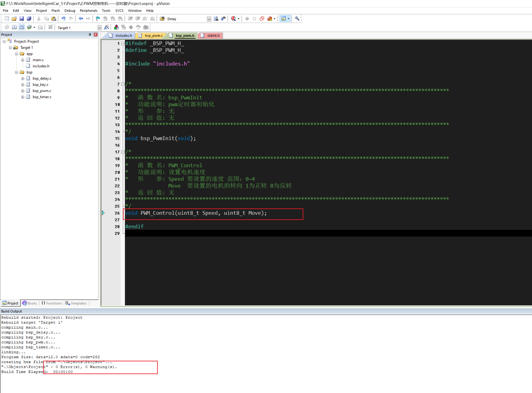Rebuild all target files icon

(22, 28)
